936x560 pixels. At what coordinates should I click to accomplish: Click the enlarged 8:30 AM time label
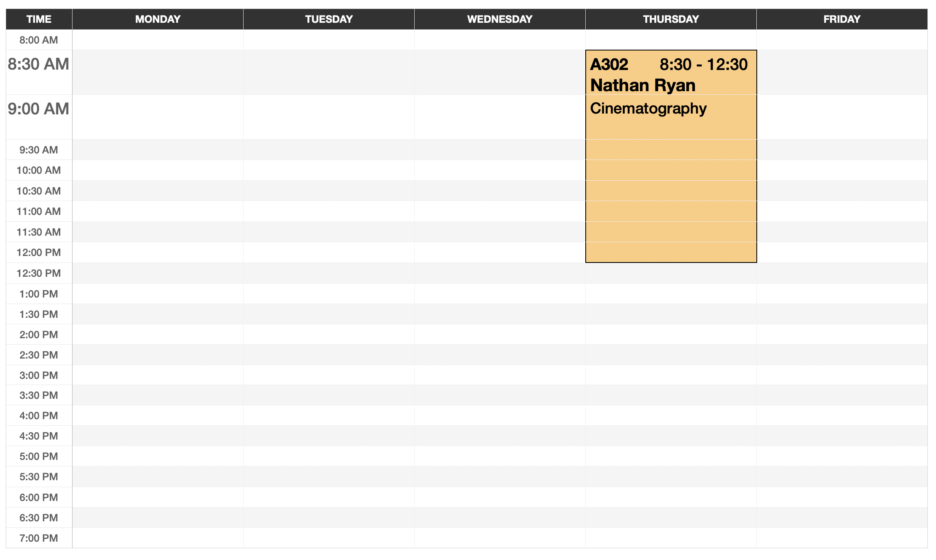tap(38, 64)
